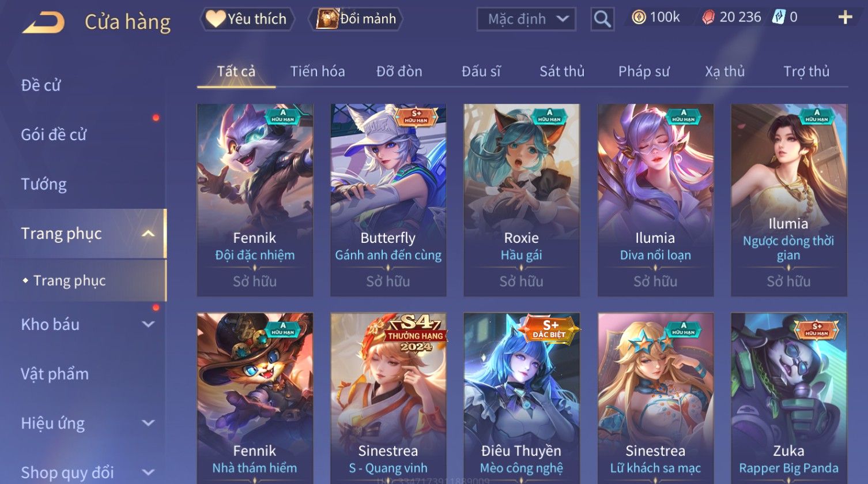Select the Tiến hóa tab
Image resolution: width=868 pixels, height=484 pixels.
tap(318, 72)
